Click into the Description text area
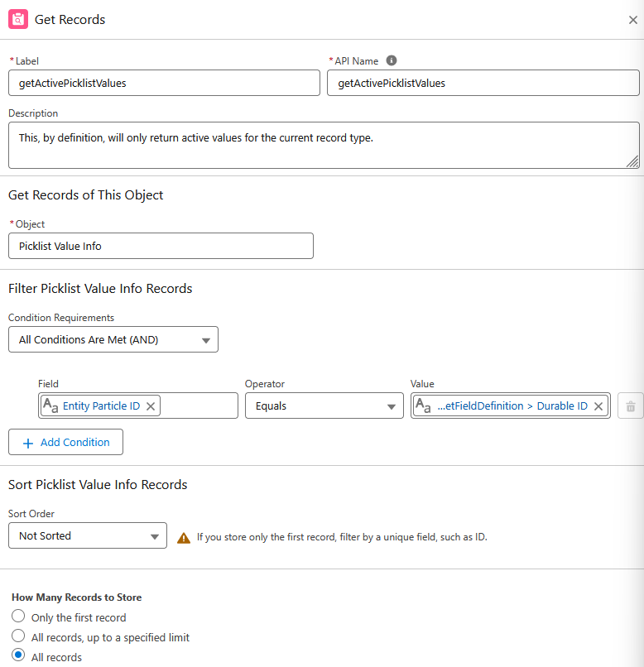 click(324, 146)
